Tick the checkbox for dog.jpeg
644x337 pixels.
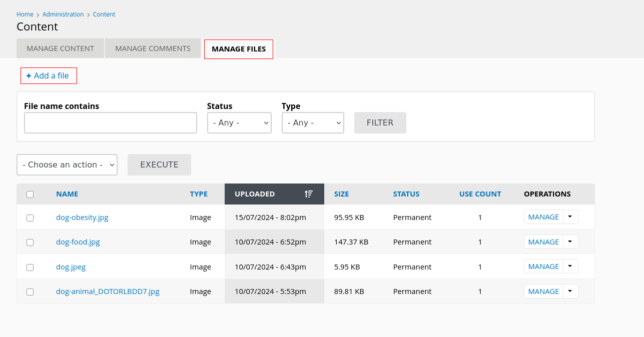click(30, 267)
